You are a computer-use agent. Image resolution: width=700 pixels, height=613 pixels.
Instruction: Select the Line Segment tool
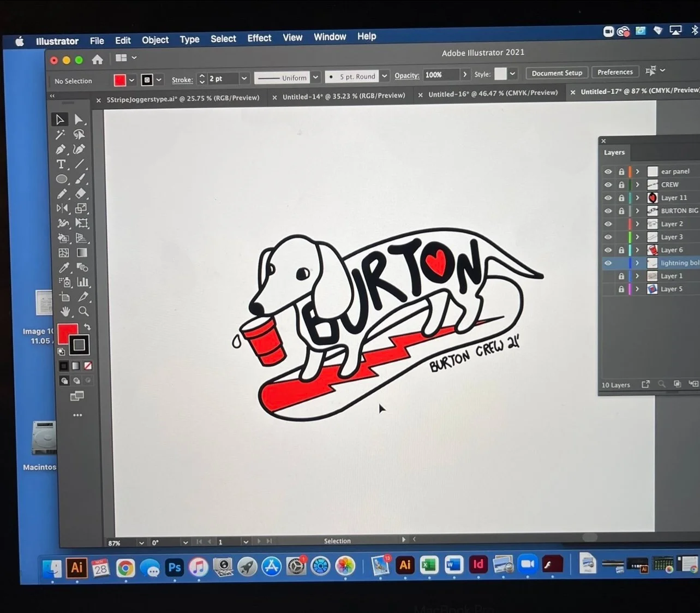coord(80,164)
